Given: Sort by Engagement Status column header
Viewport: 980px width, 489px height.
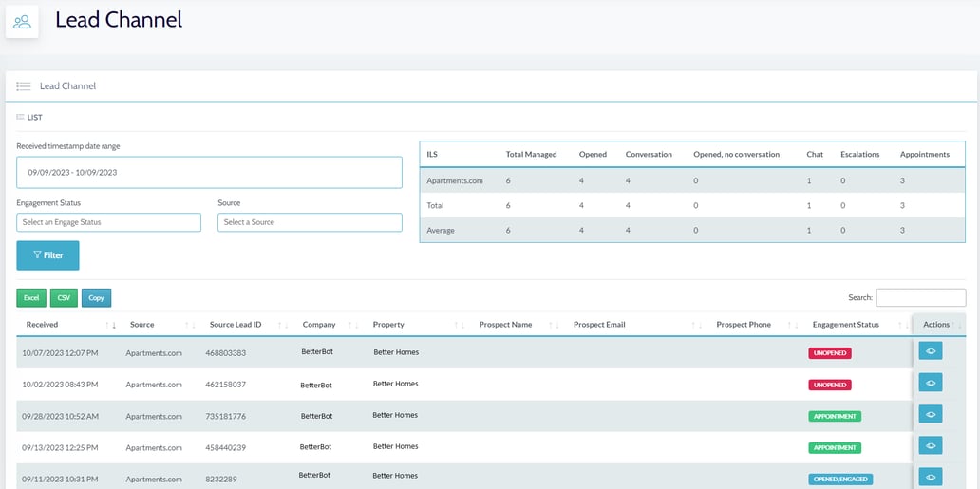Looking at the screenshot, I should pos(845,325).
